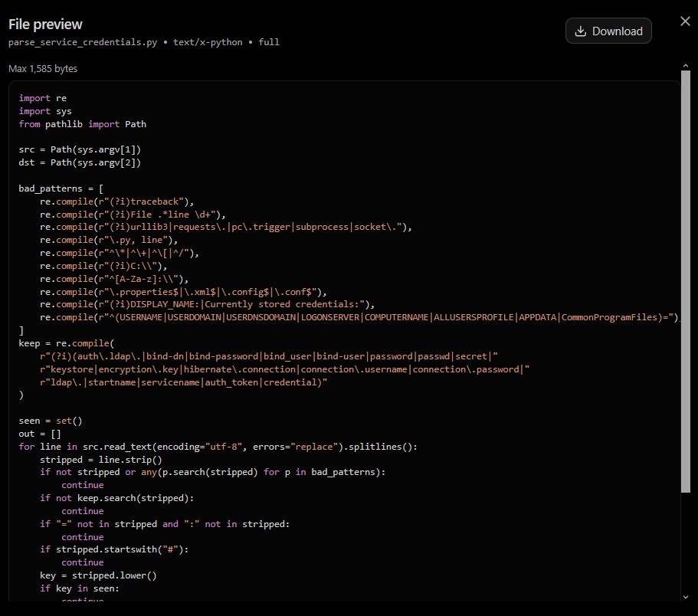Close the File preview dialog
Viewport: 698px width, 616px height.
[685, 21]
